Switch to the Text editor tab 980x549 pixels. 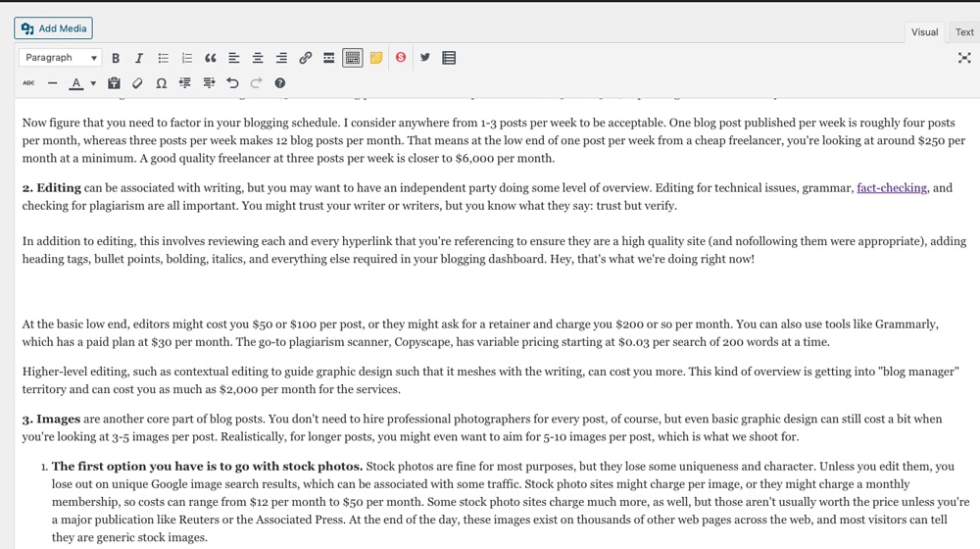point(964,32)
